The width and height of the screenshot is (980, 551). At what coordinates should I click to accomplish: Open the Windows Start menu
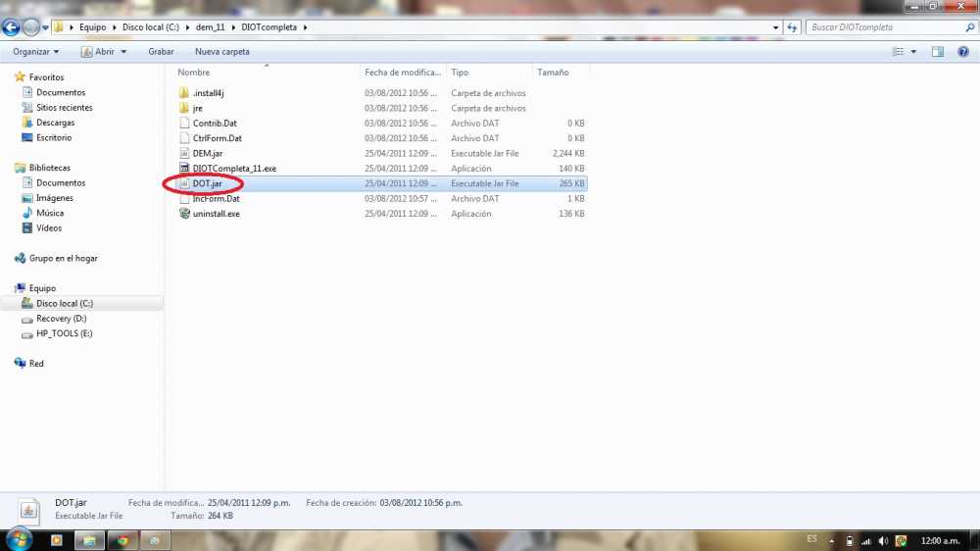[x=19, y=539]
